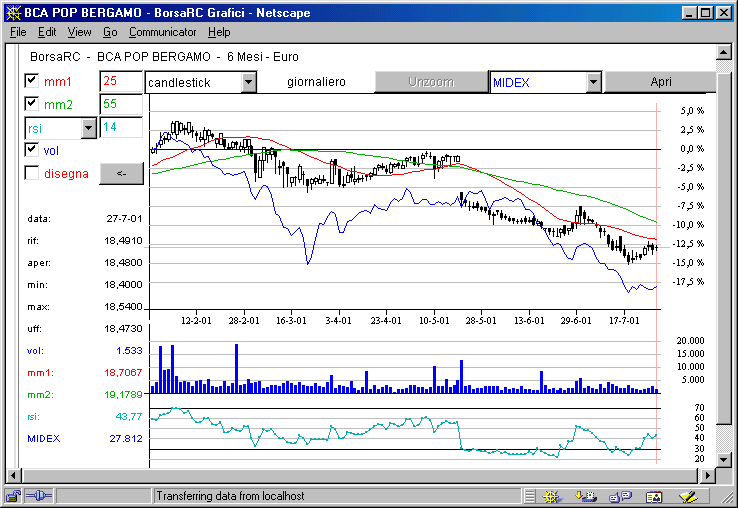Click the vol value 1.533
Viewport: 738px width, 508px height.
pyautogui.click(x=129, y=351)
